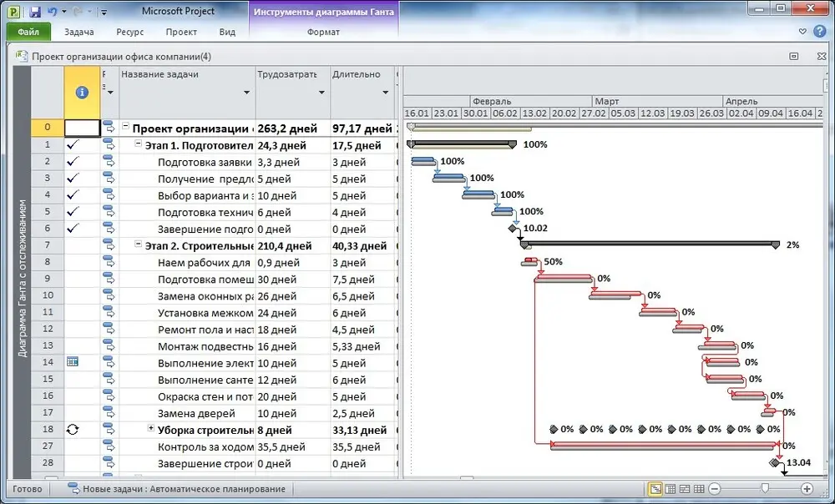
Task: Click the project document icon beside the title
Action: click(x=22, y=56)
